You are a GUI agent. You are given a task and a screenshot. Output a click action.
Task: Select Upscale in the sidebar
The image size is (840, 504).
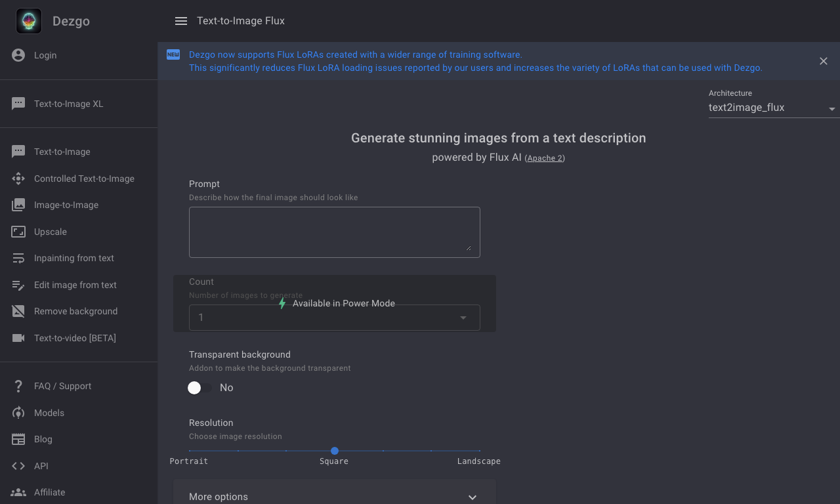[79, 232]
